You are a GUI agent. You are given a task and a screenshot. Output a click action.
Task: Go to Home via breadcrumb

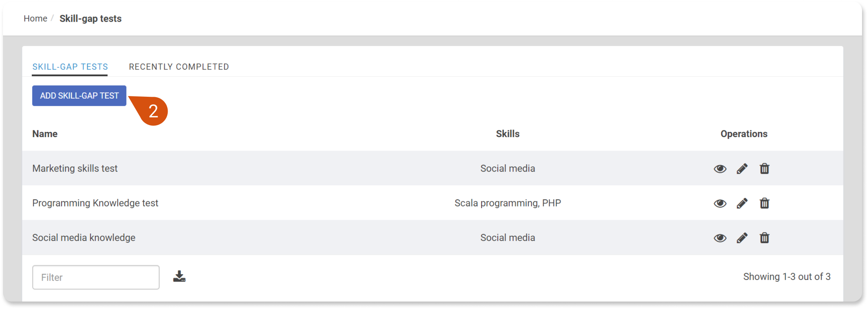click(35, 18)
